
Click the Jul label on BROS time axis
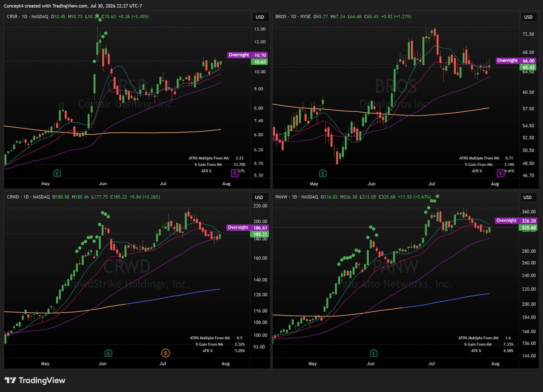[x=432, y=184]
